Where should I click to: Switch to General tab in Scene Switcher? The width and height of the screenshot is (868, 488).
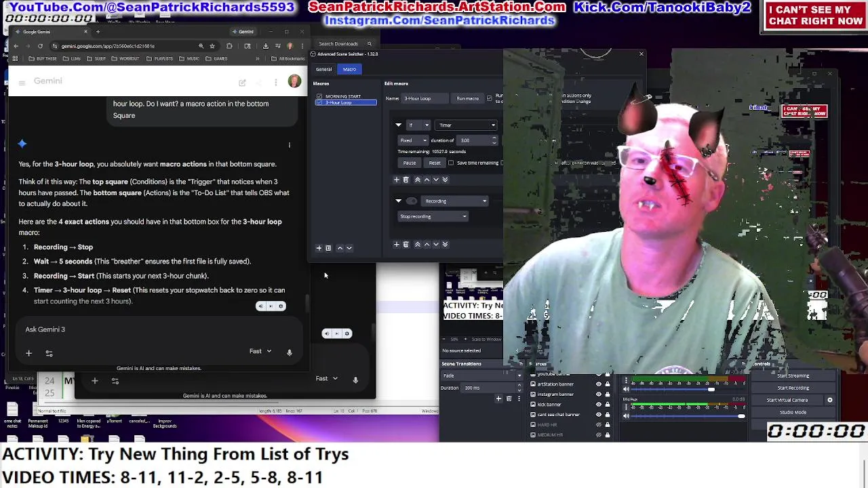[323, 69]
